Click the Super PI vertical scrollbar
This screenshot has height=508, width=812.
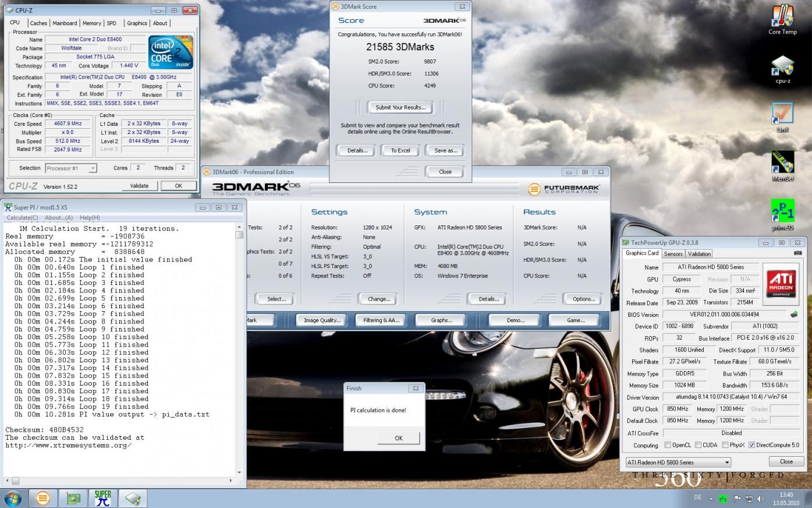pos(239,350)
